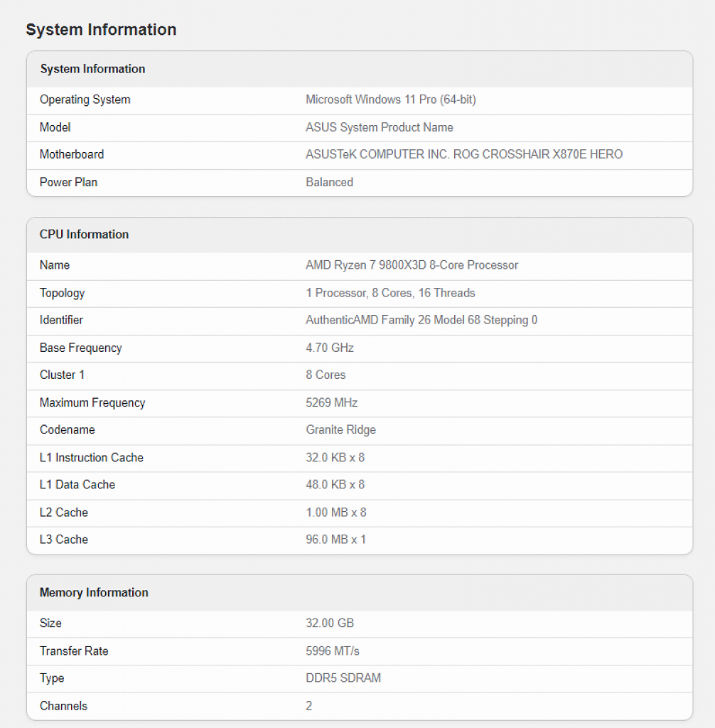
Task: Select the channels value '2'
Action: click(308, 706)
